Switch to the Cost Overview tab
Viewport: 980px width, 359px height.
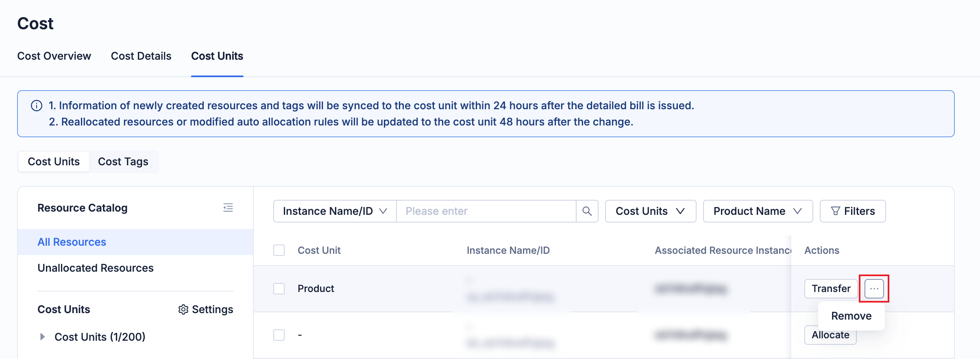pos(54,56)
